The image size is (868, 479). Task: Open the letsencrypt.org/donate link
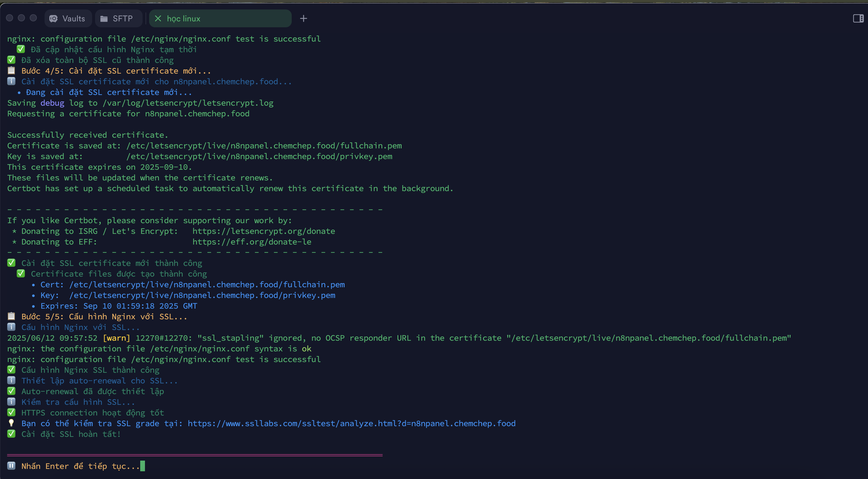[x=263, y=231]
